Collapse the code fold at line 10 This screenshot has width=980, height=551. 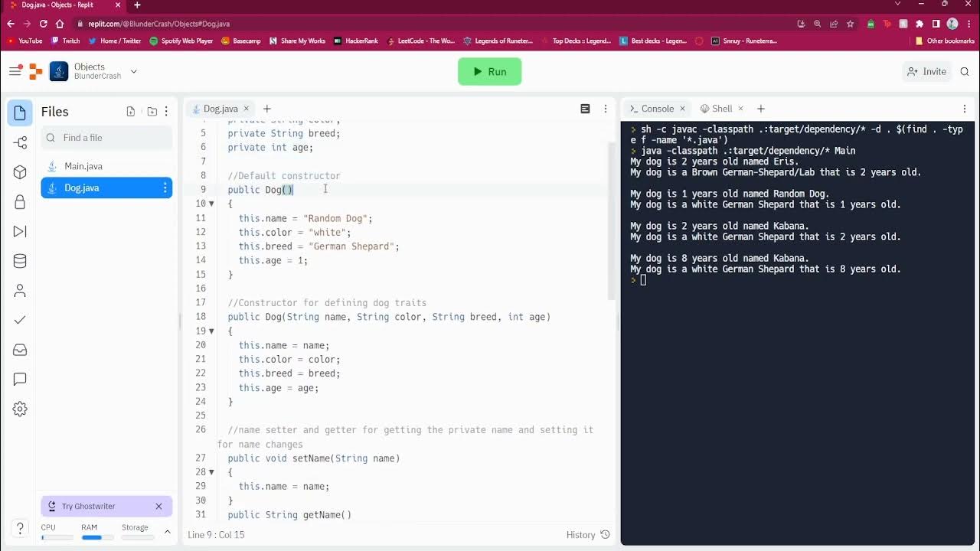tap(211, 204)
